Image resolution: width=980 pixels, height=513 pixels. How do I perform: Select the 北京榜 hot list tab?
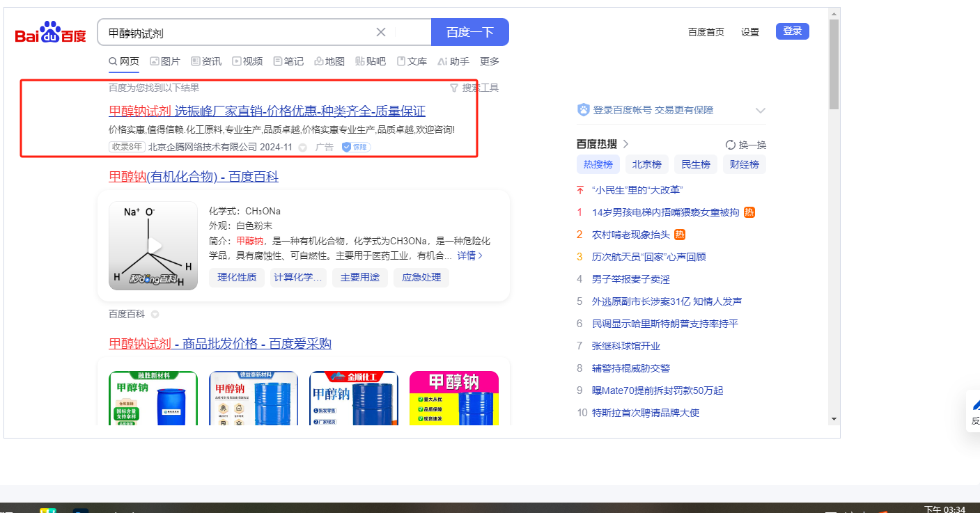coord(647,164)
